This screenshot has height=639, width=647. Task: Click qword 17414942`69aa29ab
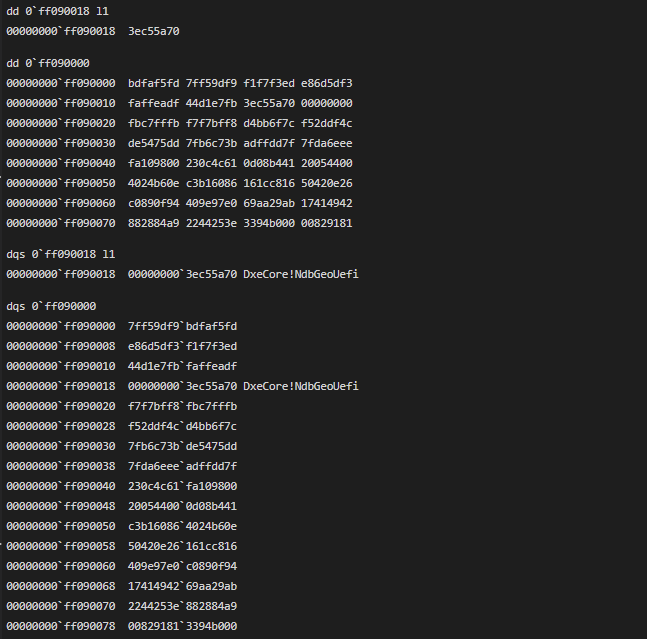(182, 586)
